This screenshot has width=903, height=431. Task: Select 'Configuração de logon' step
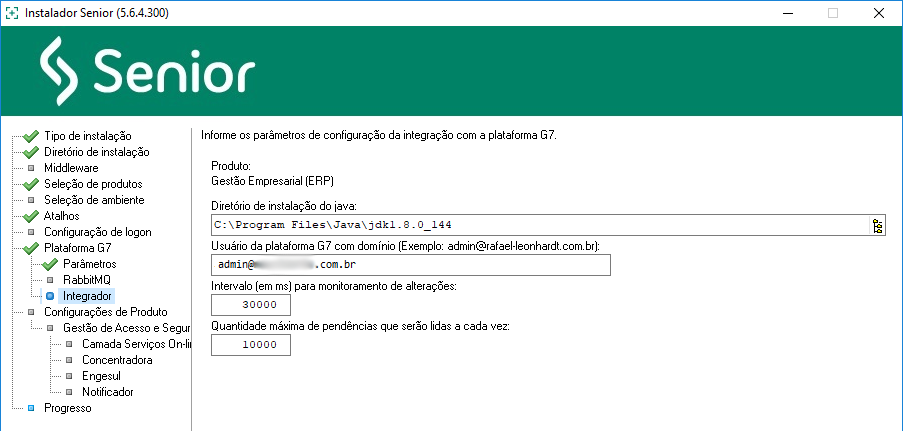click(98, 232)
